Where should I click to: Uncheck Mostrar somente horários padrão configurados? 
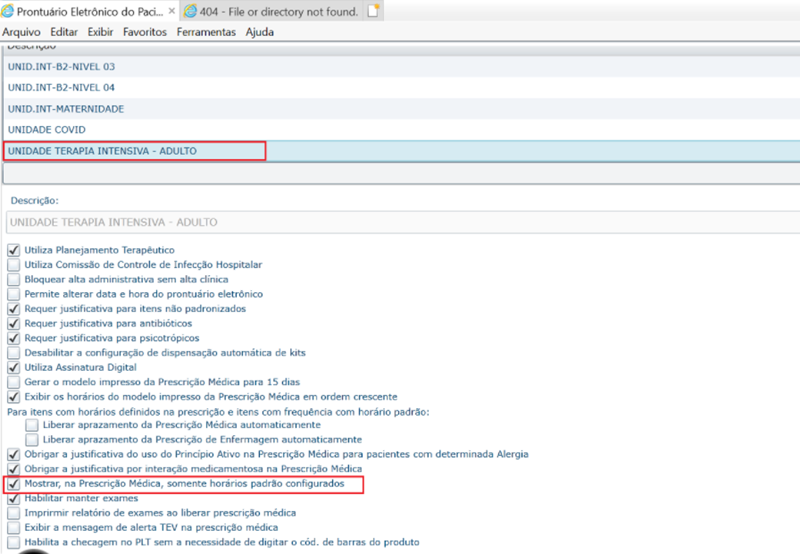point(14,484)
